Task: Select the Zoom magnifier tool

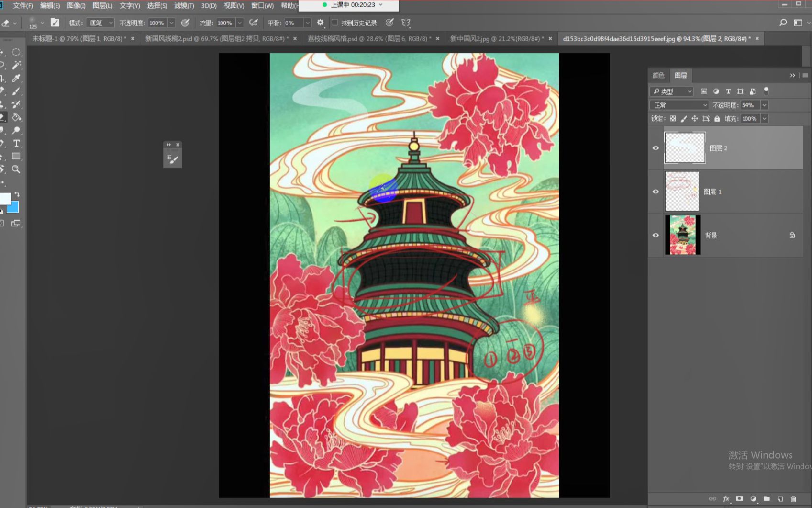Action: pyautogui.click(x=16, y=169)
